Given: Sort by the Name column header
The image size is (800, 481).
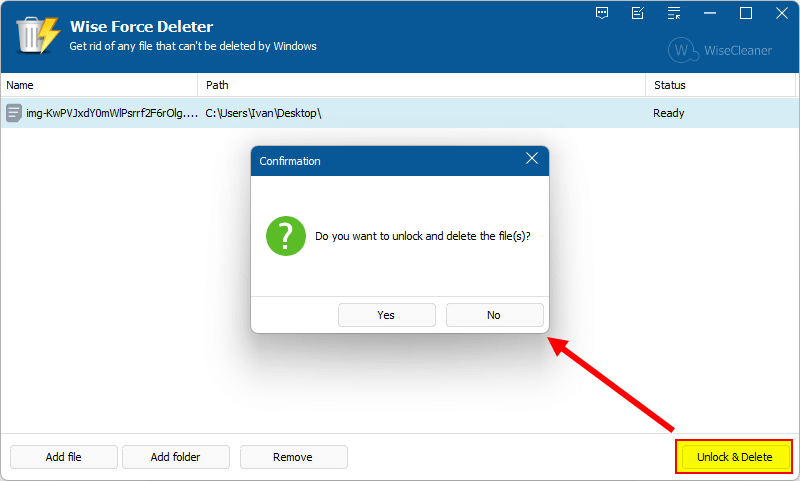Looking at the screenshot, I should 99,85.
